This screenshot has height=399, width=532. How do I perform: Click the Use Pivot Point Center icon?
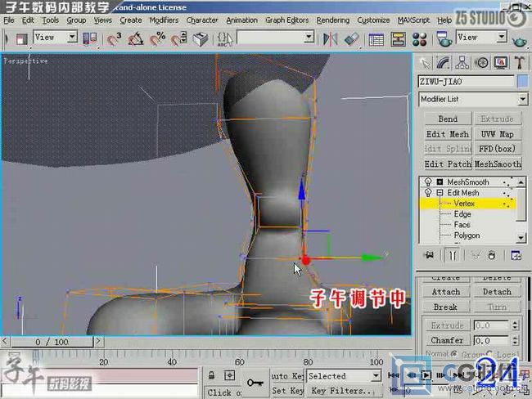[89, 38]
